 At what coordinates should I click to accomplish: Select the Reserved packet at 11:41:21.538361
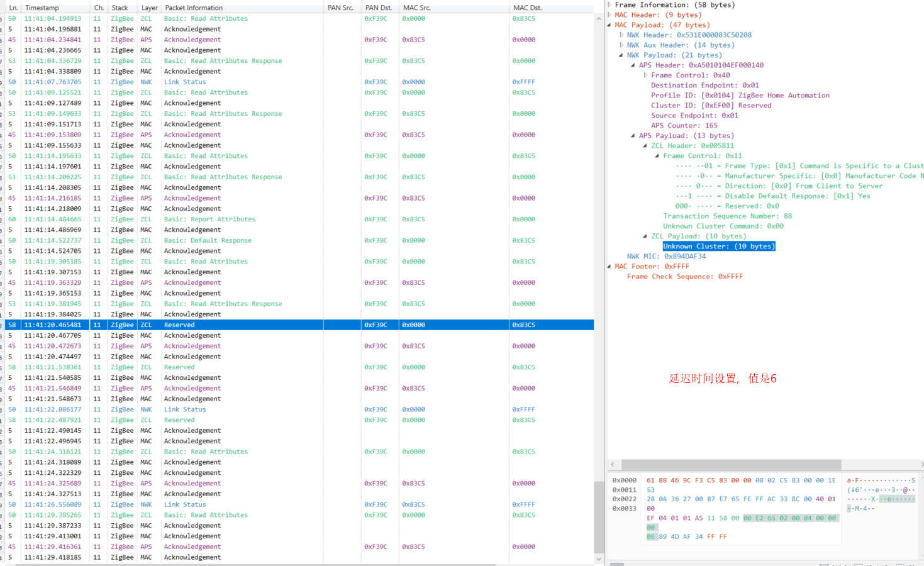click(x=299, y=367)
